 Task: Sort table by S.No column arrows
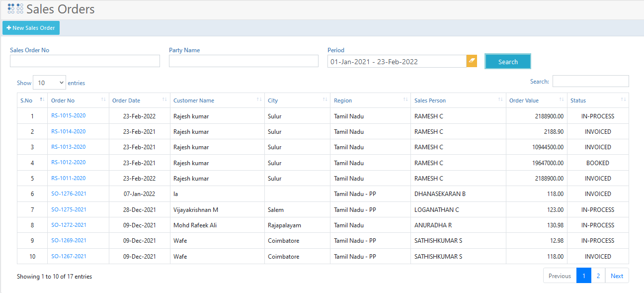(42, 100)
